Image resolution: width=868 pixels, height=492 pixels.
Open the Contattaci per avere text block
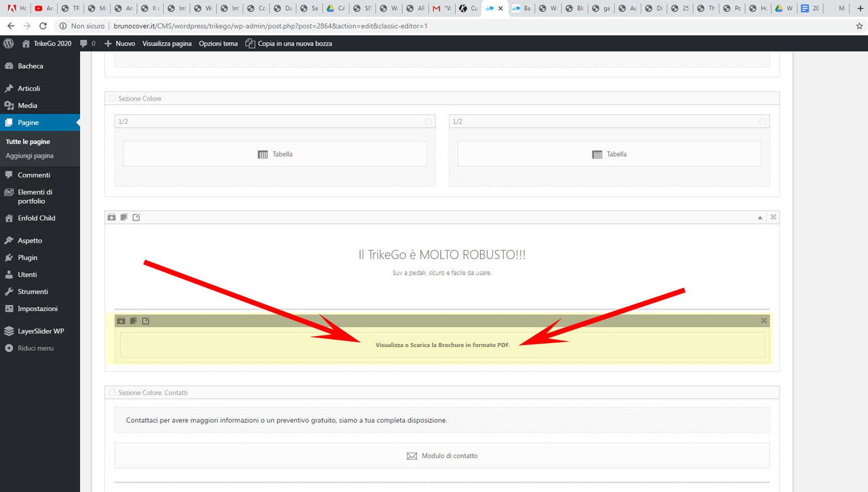(442, 420)
